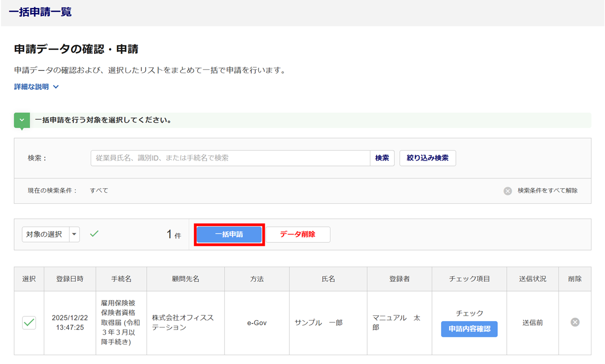Click the 対象の選択 combo box label
Viewport: 605px width, 364px height.
(x=44, y=234)
